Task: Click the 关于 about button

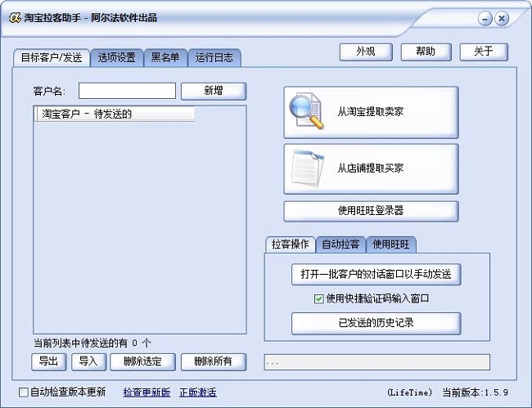Action: point(484,52)
